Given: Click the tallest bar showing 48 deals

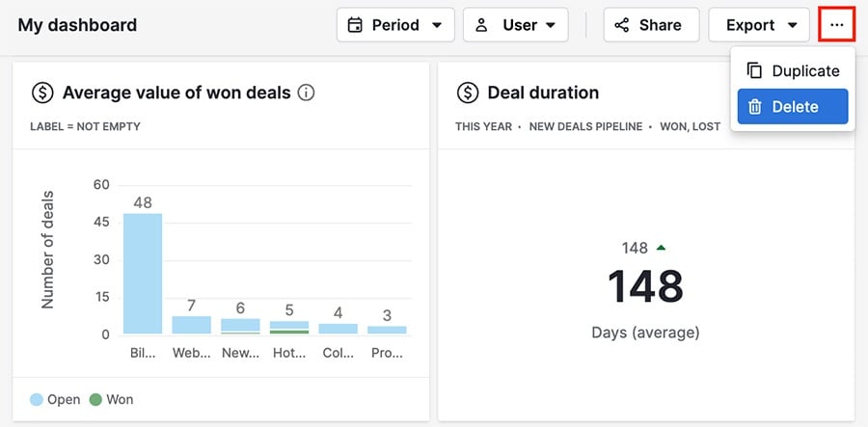Looking at the screenshot, I should pyautogui.click(x=143, y=274).
